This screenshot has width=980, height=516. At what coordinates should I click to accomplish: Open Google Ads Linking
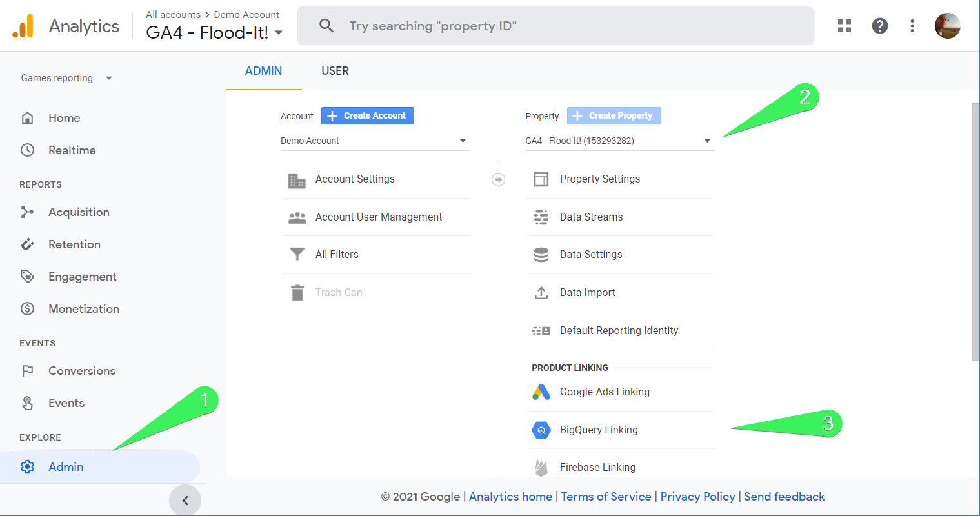[x=605, y=392]
